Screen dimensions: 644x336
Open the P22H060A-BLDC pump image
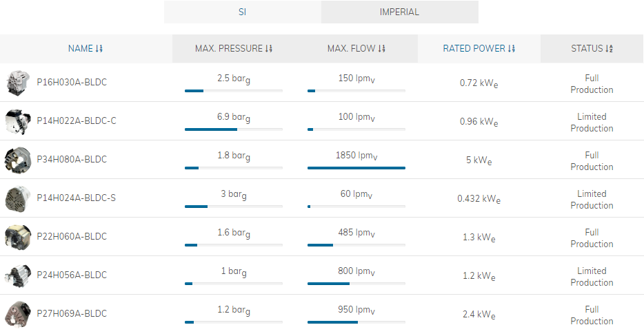coord(18,237)
